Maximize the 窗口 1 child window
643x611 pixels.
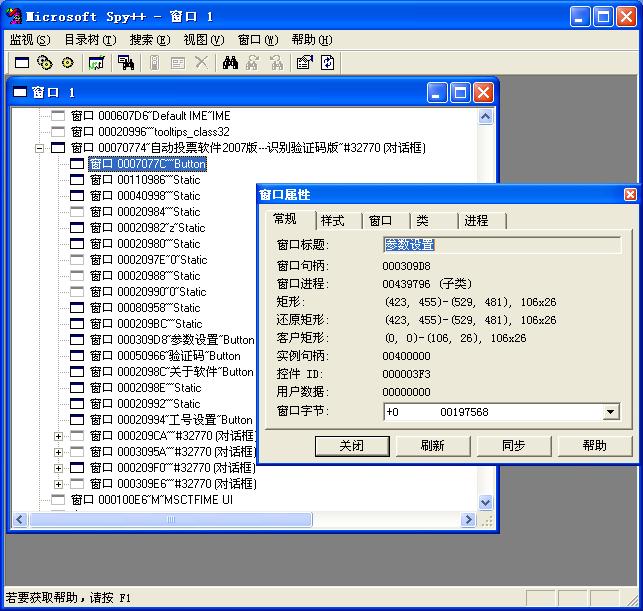click(x=460, y=92)
